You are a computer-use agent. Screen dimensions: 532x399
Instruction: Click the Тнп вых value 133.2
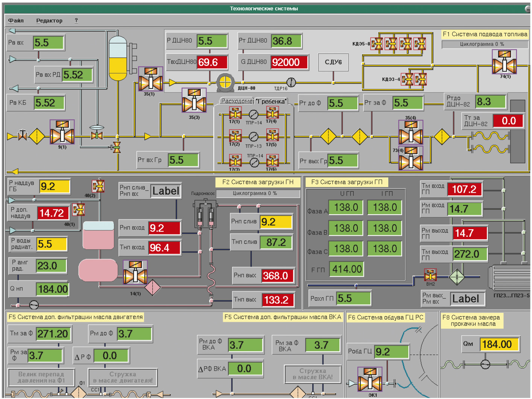(278, 300)
